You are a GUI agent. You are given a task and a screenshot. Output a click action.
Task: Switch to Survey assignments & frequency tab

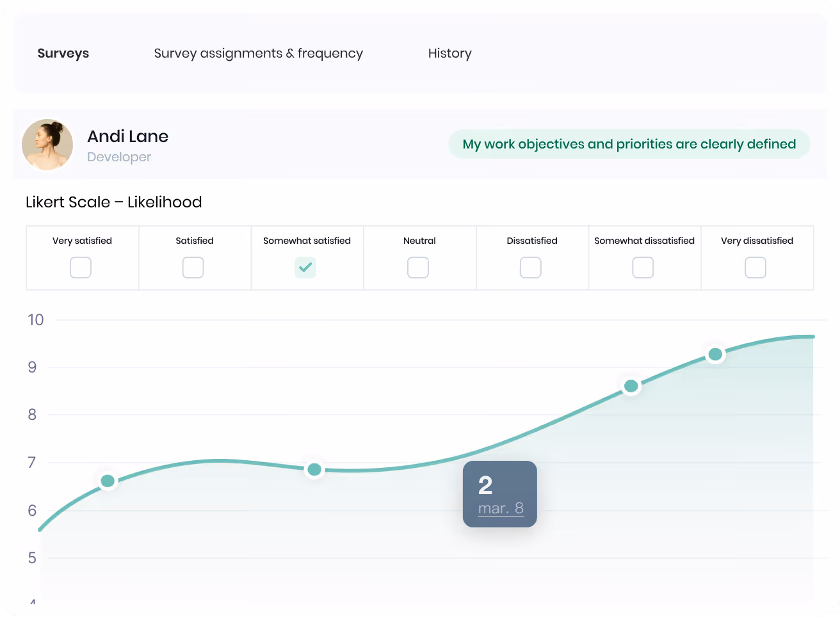pyautogui.click(x=258, y=54)
